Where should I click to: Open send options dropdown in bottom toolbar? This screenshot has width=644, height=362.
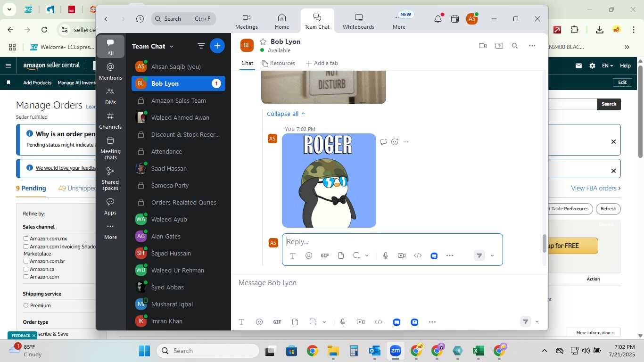[x=537, y=322]
